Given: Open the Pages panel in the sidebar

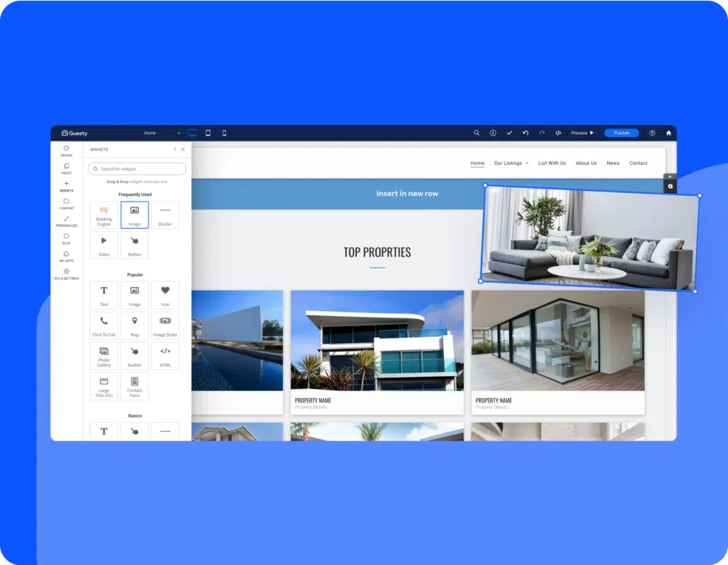Looking at the screenshot, I should pos(66,169).
